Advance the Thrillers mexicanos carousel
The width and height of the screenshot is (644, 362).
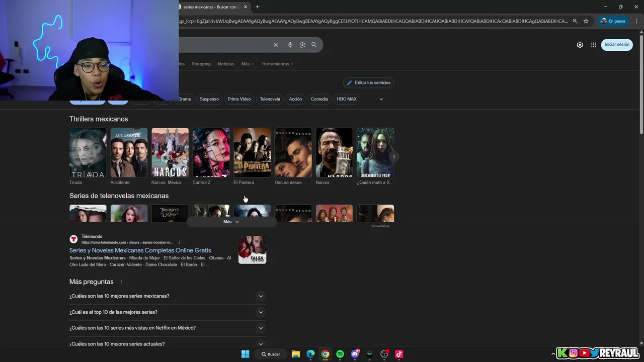click(x=394, y=156)
